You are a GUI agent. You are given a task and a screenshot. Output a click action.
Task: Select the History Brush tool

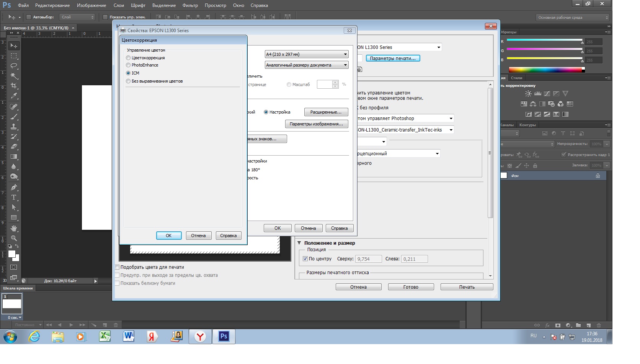(14, 136)
